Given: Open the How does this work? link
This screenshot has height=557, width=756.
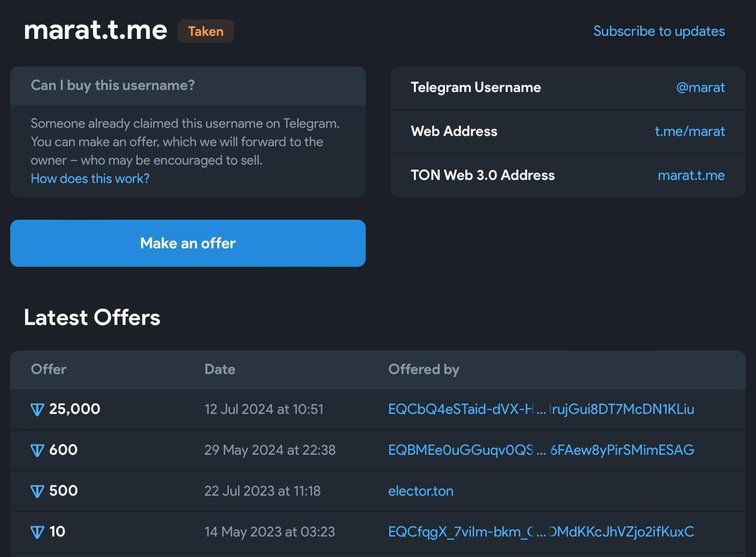Looking at the screenshot, I should [90, 178].
